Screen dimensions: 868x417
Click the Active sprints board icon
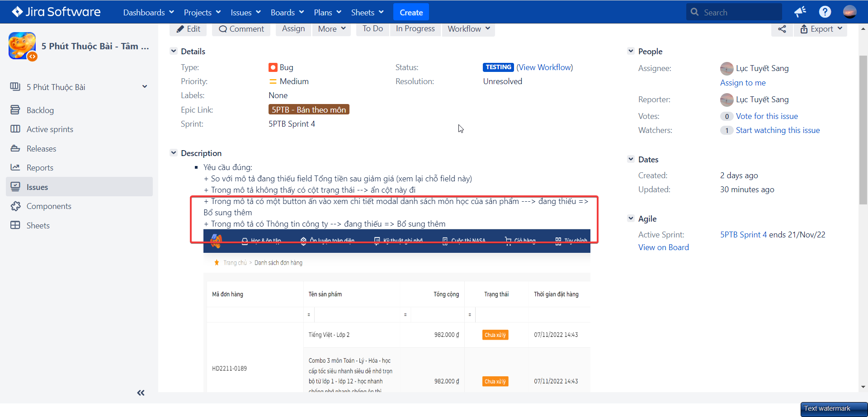coord(15,129)
